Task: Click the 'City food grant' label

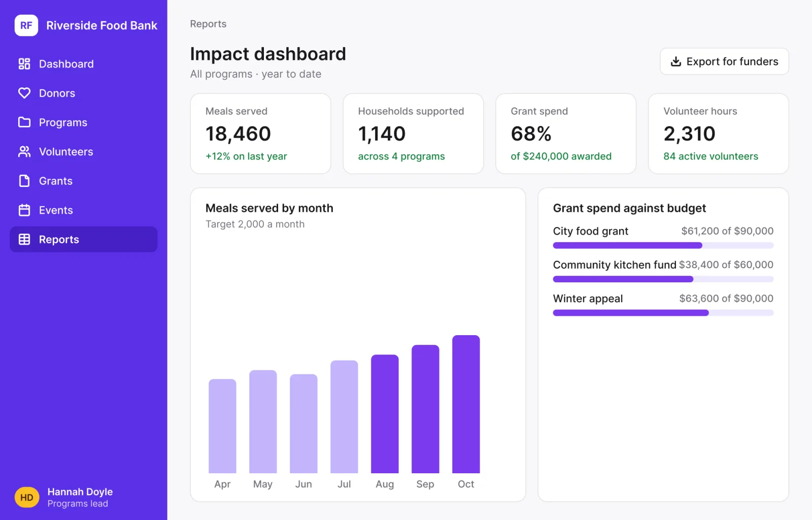Action: click(x=591, y=231)
